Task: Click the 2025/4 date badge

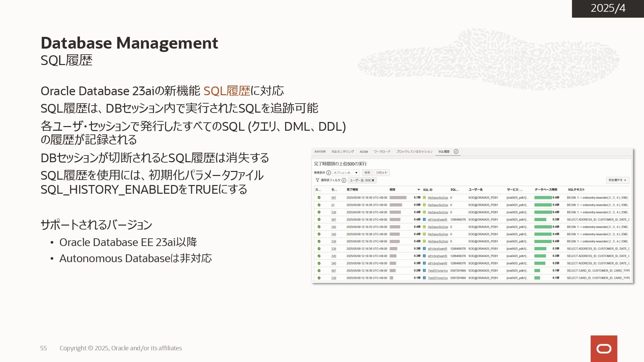Action: tap(608, 8)
